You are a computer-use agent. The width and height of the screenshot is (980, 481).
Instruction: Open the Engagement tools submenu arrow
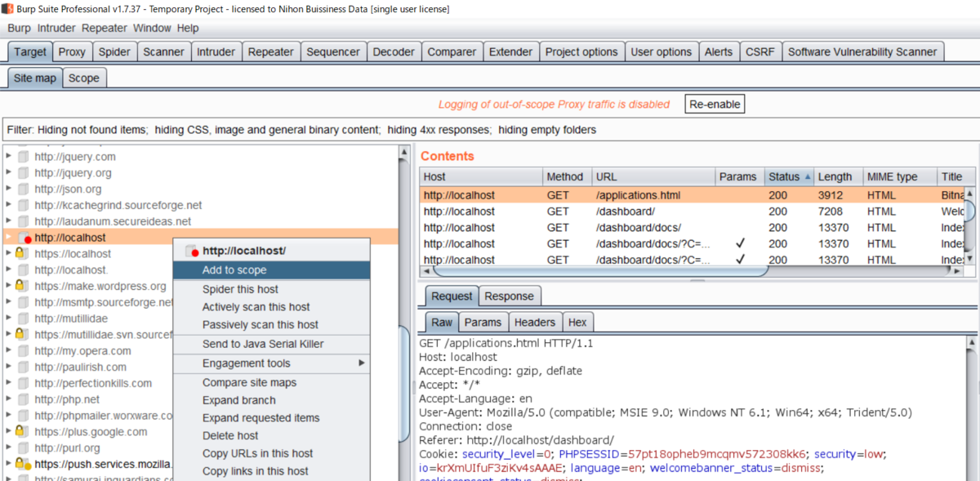point(361,363)
